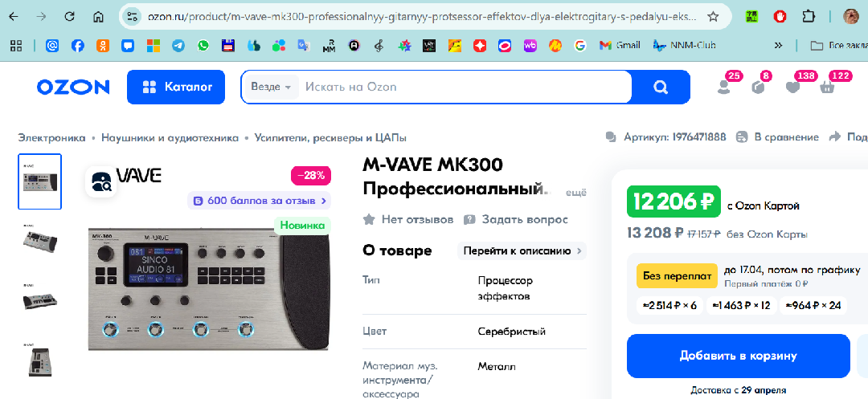Open the Chrome profile avatar

851,17
